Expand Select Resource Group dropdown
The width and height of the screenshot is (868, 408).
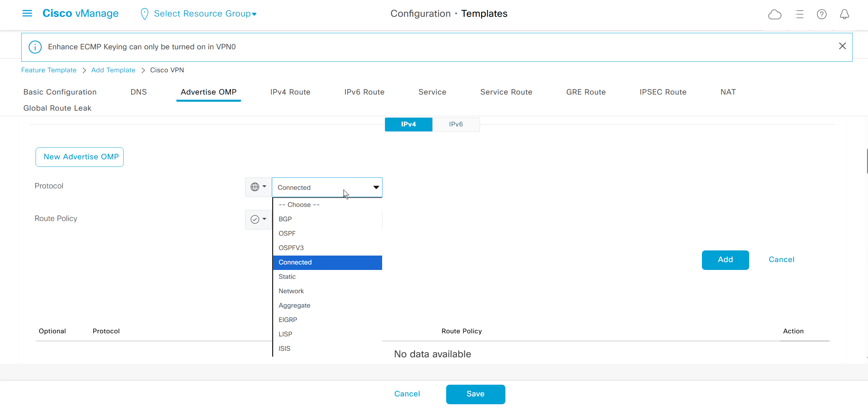click(x=205, y=14)
